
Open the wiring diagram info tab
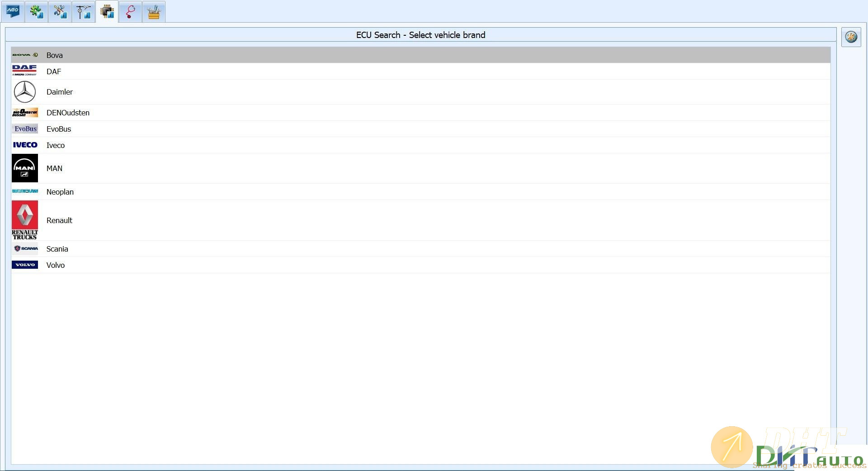pyautogui.click(x=83, y=11)
